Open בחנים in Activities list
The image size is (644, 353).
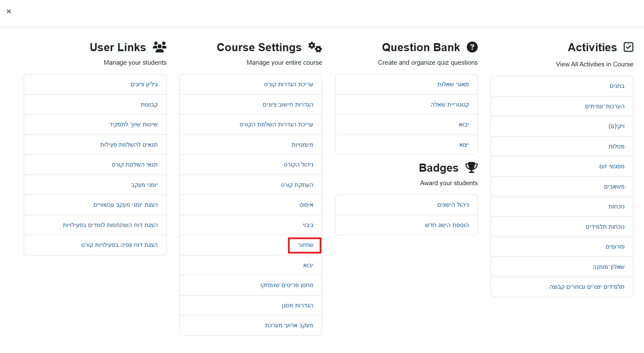click(617, 86)
